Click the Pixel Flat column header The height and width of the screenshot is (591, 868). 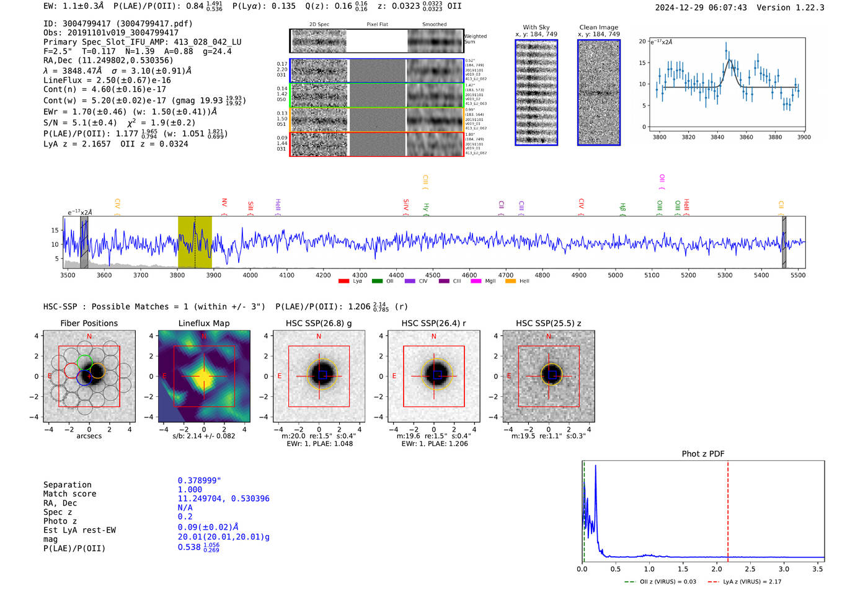[377, 25]
